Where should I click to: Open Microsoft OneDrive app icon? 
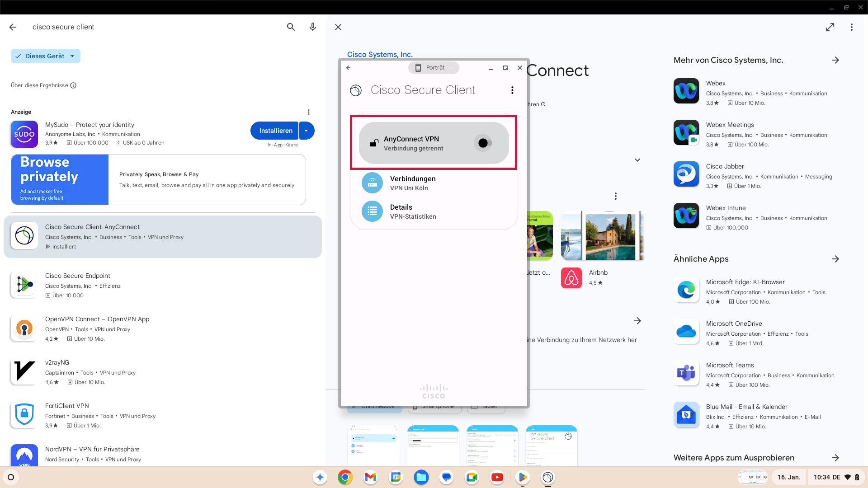686,331
